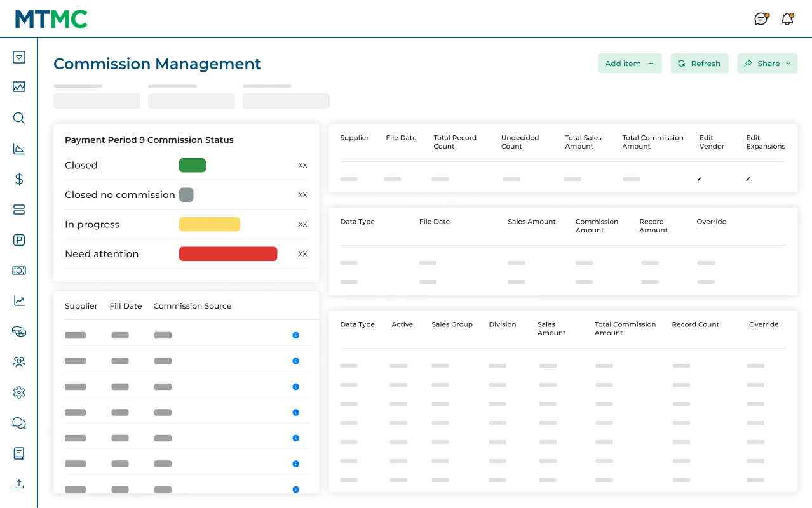
Task: Click the pencil under Edit Vendor
Action: [x=700, y=179]
